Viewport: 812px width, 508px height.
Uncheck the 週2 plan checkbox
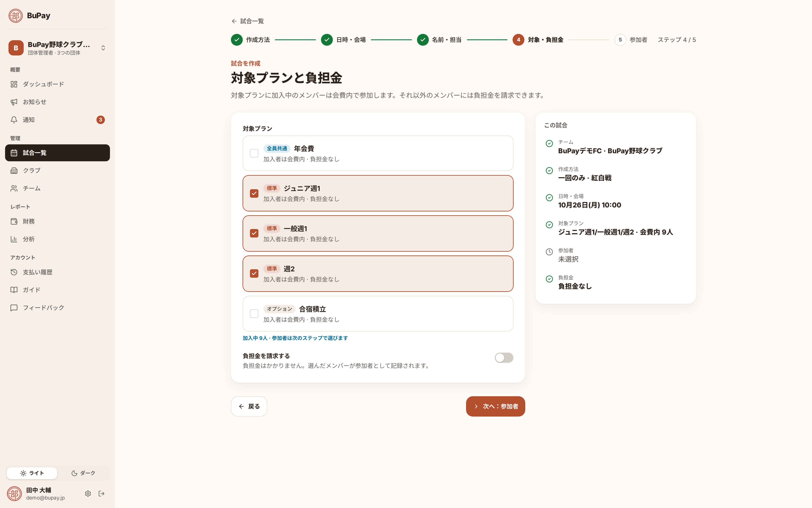(x=254, y=273)
